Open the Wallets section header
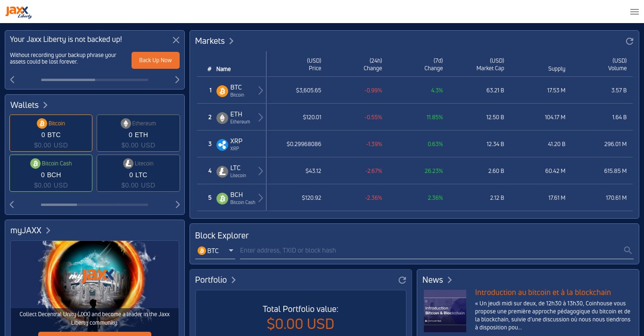Image resolution: width=644 pixels, height=336 pixels. coord(29,105)
